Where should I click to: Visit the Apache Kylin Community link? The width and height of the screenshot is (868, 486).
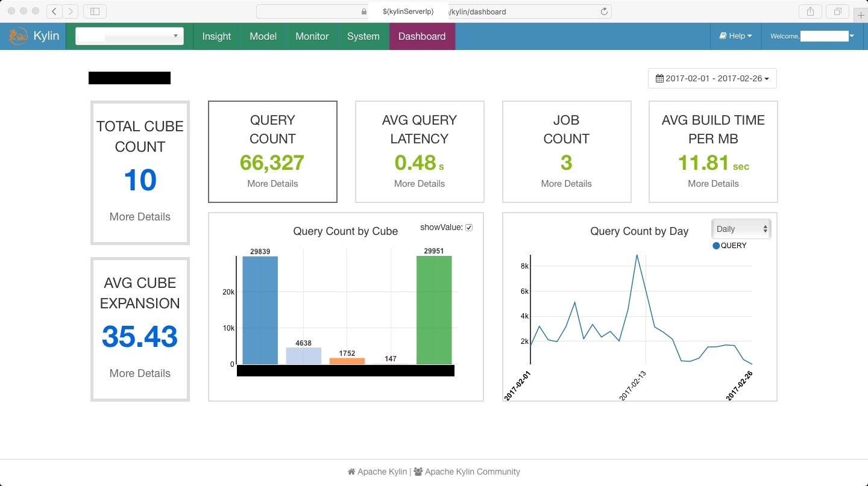coord(472,472)
